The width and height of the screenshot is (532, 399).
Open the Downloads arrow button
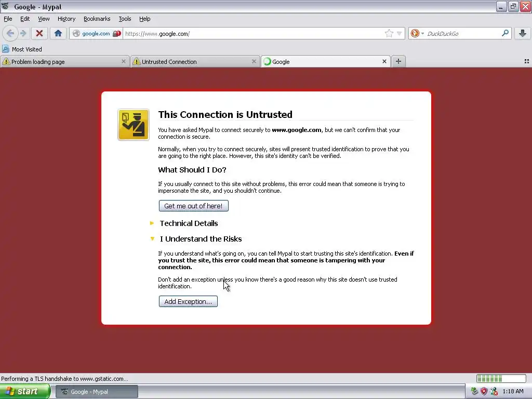click(x=523, y=33)
